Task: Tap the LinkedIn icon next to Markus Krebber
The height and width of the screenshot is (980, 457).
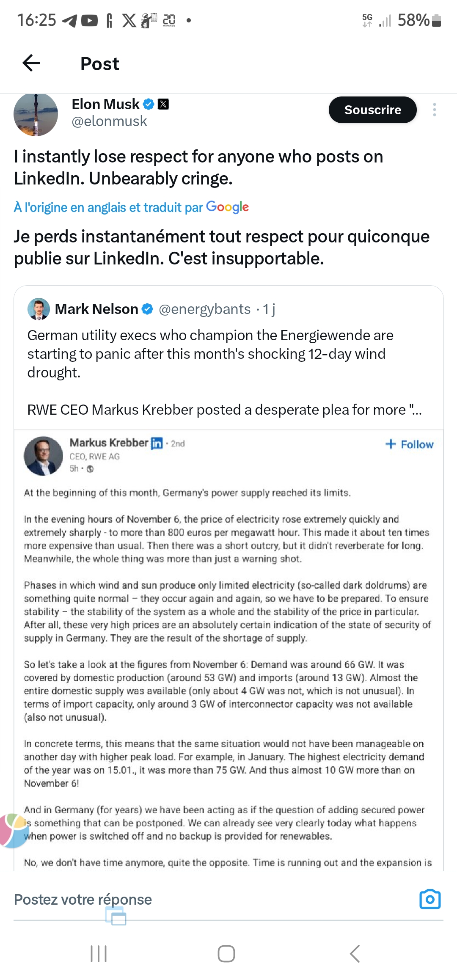Action: (x=157, y=443)
